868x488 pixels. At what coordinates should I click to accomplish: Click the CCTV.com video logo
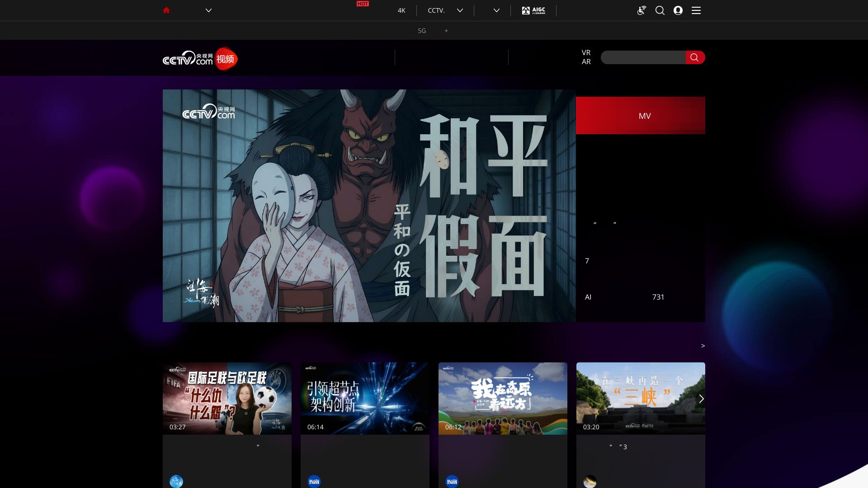pyautogui.click(x=200, y=59)
